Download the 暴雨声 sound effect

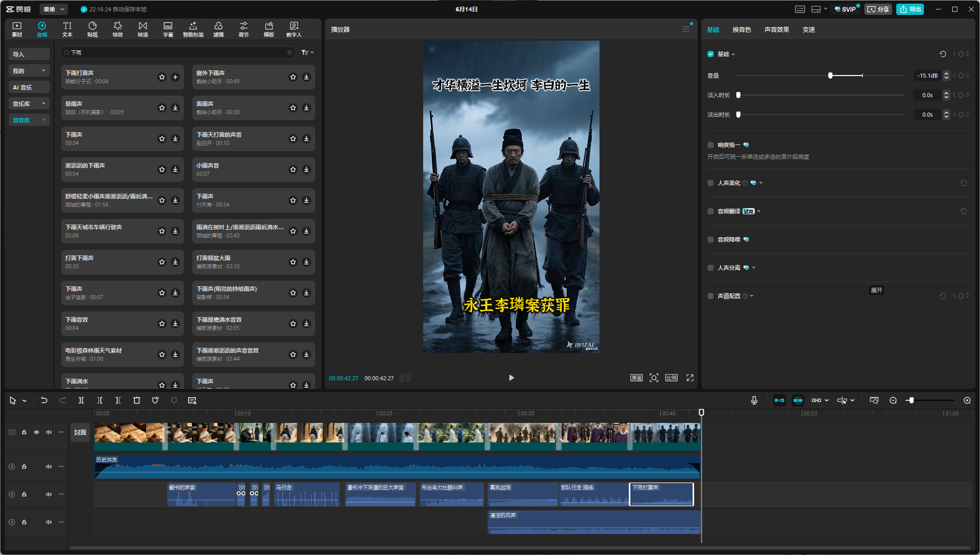[x=175, y=108]
